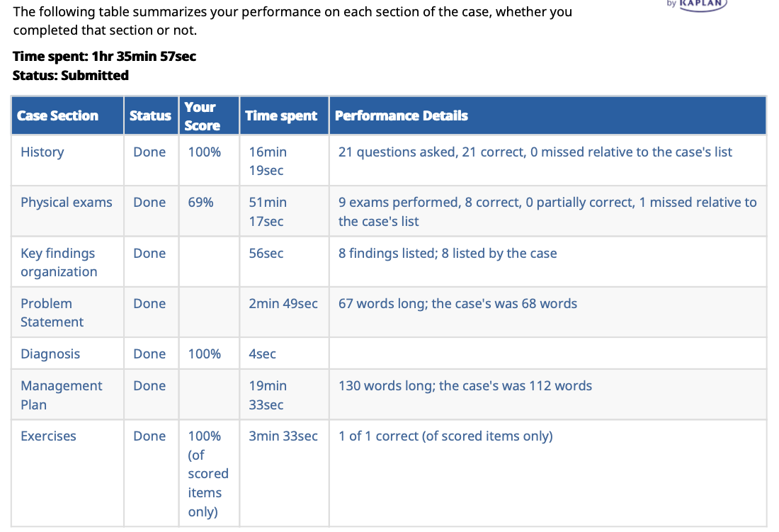Click the '1 of 1 correct' details text
The width and height of the screenshot is (779, 532).
pos(445,436)
